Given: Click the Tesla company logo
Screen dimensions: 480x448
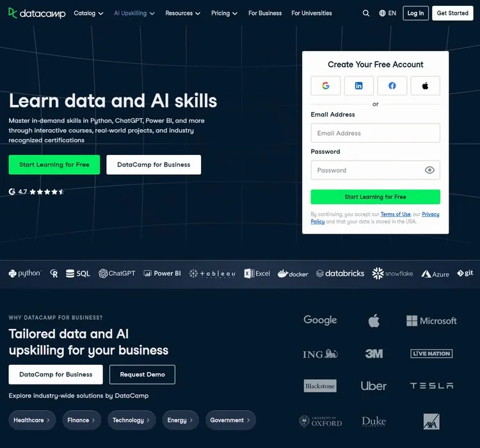Looking at the screenshot, I should (x=431, y=385).
